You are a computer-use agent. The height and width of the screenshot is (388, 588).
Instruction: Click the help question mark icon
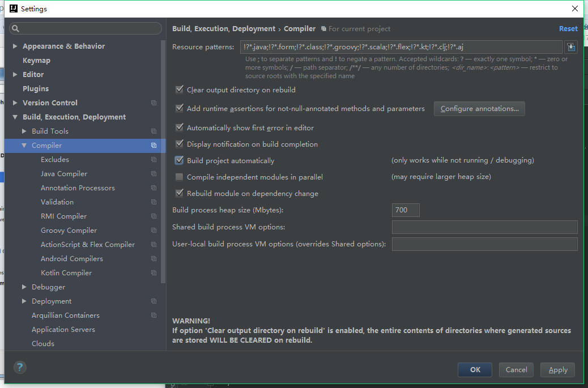[x=20, y=367]
